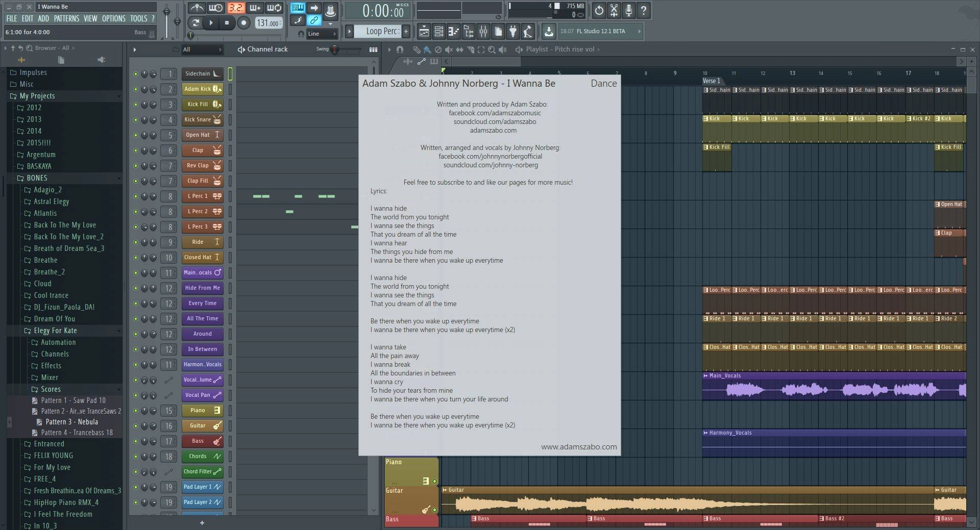Screen dimensions: 980x530
Task: Mute the Adam Kick channel green light
Action: click(135, 89)
